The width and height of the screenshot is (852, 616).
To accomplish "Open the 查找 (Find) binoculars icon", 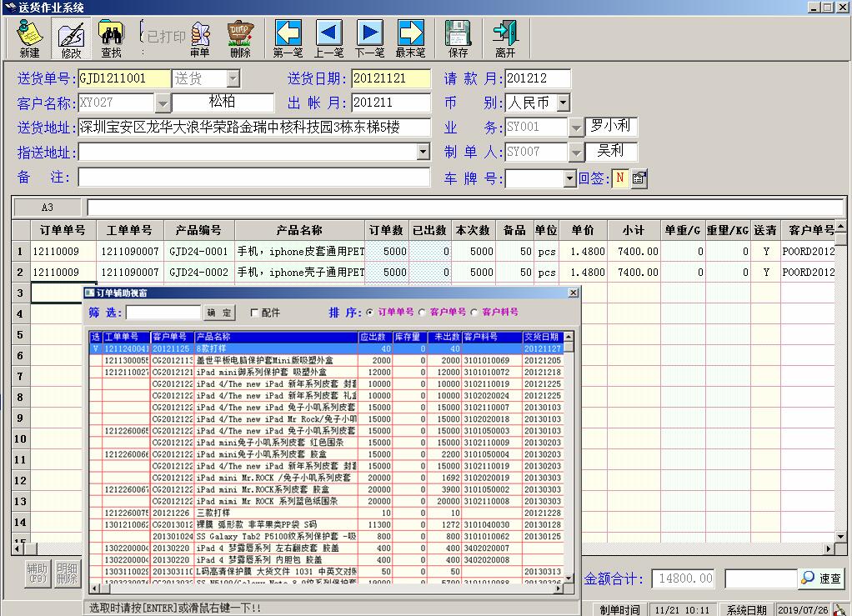I will (x=111, y=38).
